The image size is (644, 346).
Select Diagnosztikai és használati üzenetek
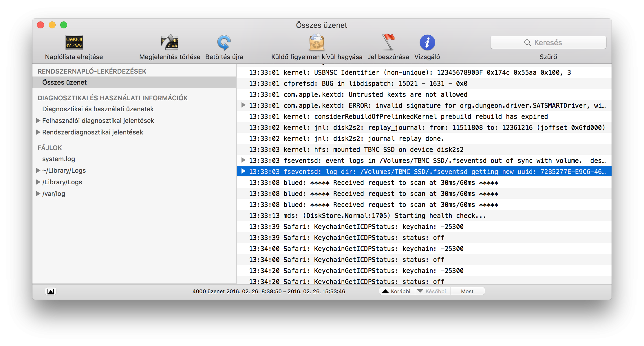tap(98, 109)
